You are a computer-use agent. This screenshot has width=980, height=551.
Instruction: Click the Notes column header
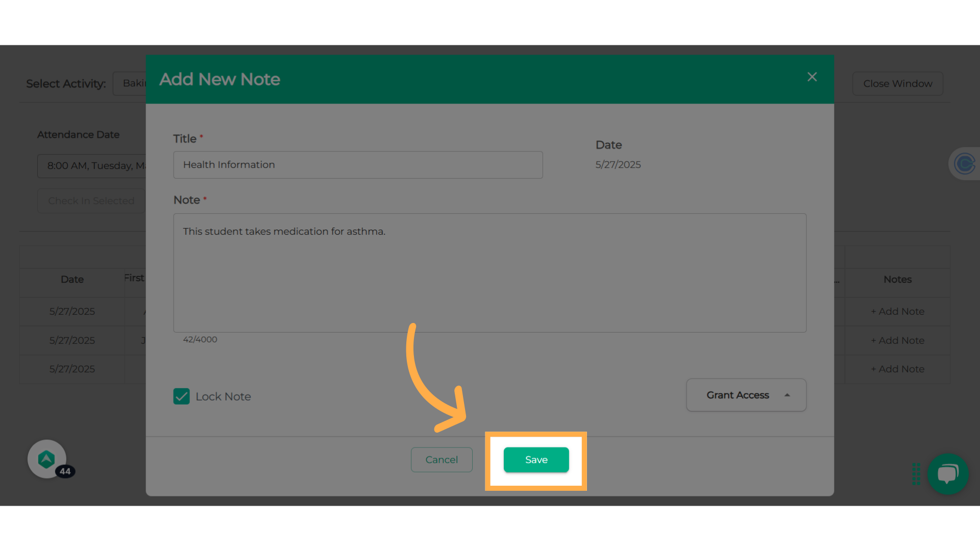(x=897, y=280)
